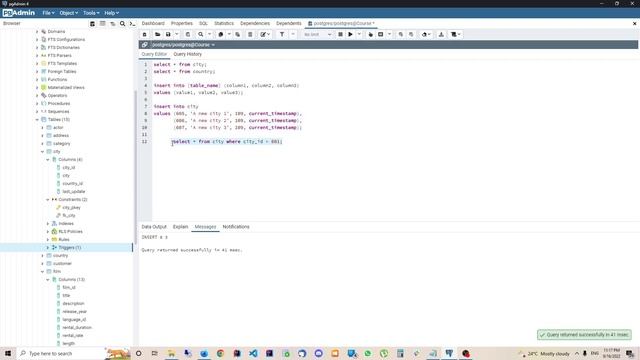
Task: Select the city_pkey constraint
Action: point(71,208)
